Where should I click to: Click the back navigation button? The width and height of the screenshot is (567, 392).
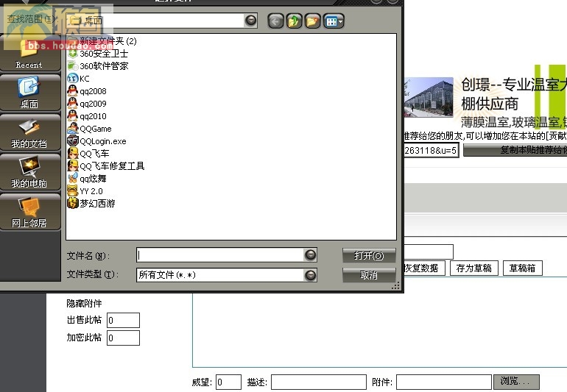click(x=275, y=21)
